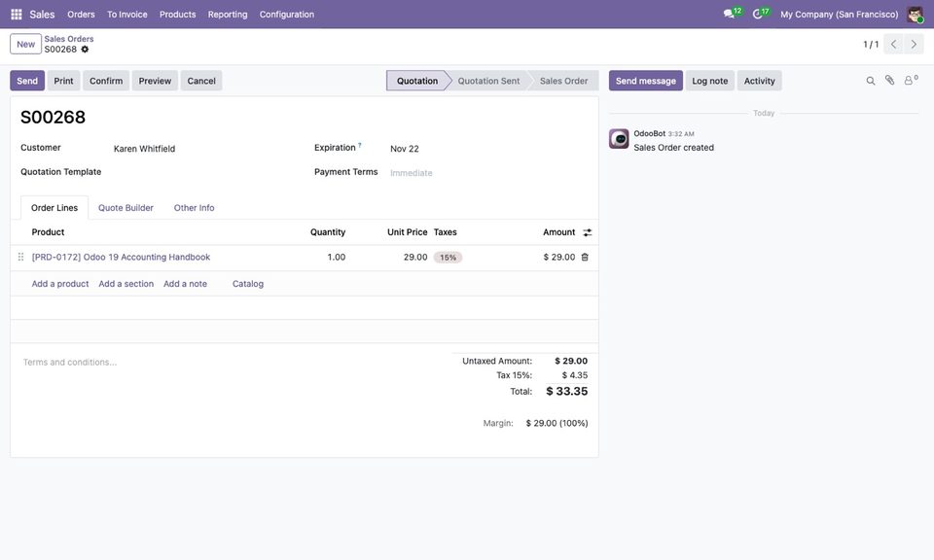Click Add a product link
Screen dimensions: 934x560
tap(60, 284)
